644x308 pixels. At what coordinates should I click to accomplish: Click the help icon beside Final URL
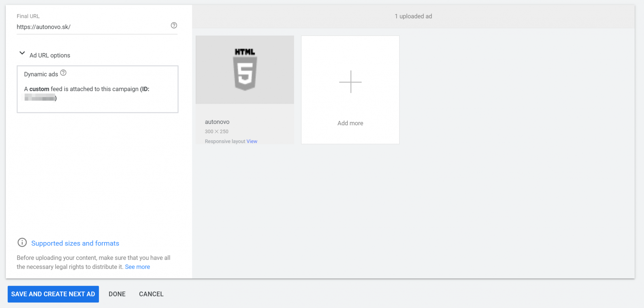click(x=174, y=25)
